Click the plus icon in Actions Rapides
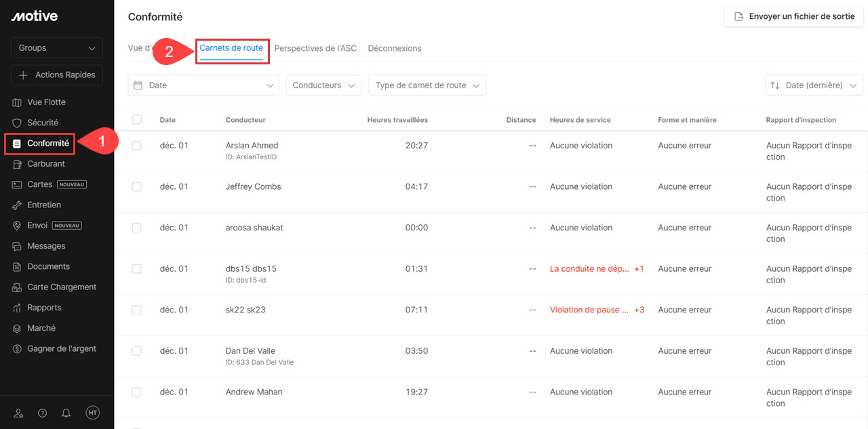Viewport: 868px width, 429px height. [24, 75]
